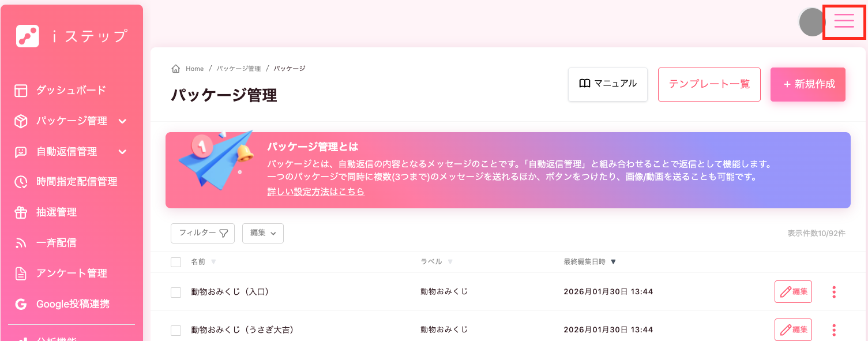Image resolution: width=868 pixels, height=341 pixels.
Task: Open the hamburger menu icon
Action: tap(844, 20)
